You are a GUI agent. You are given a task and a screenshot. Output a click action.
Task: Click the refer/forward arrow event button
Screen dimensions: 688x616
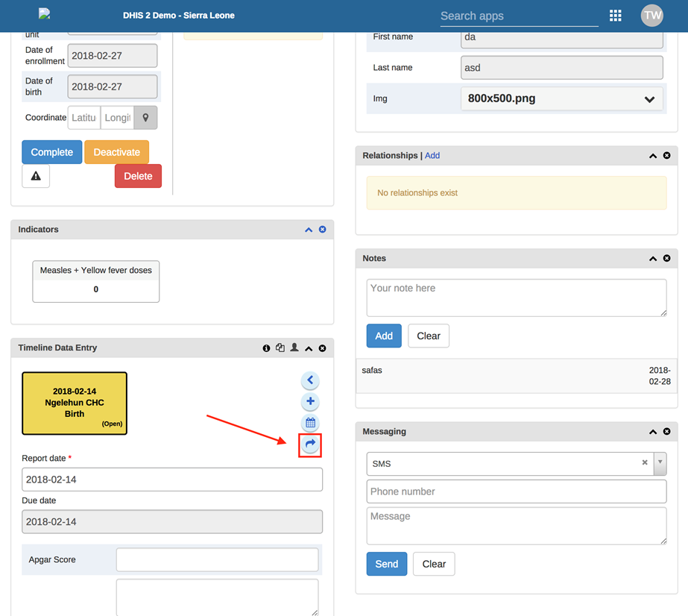310,444
